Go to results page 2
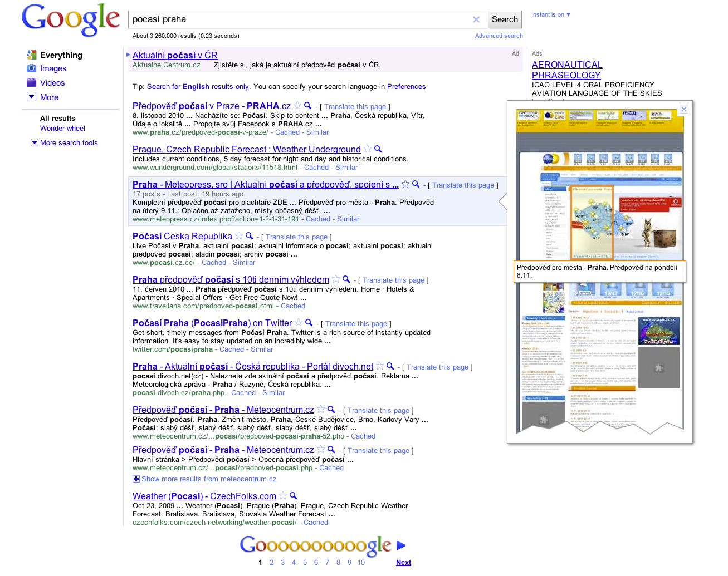Image resolution: width=728 pixels, height=576 pixels. click(x=271, y=562)
